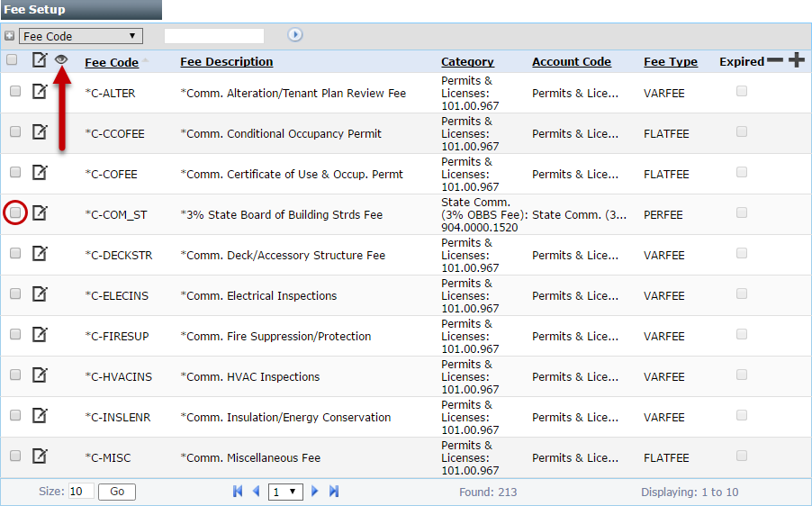Go to the last page of results
The image size is (812, 506).
[334, 491]
